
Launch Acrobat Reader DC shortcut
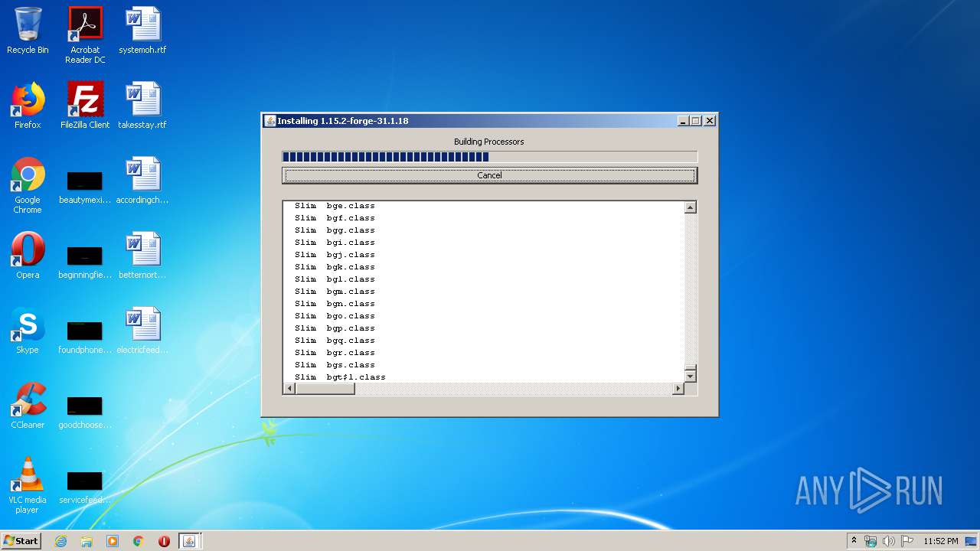tap(85, 34)
